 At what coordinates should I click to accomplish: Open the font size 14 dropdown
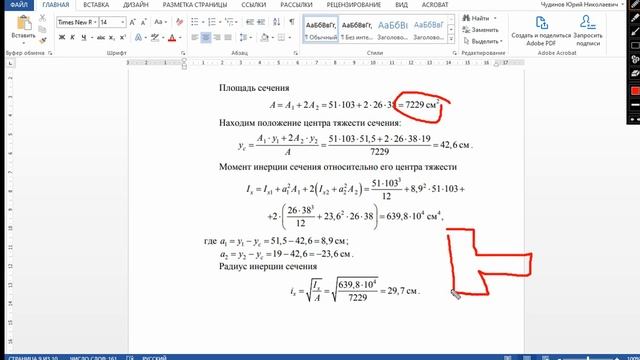(122, 22)
